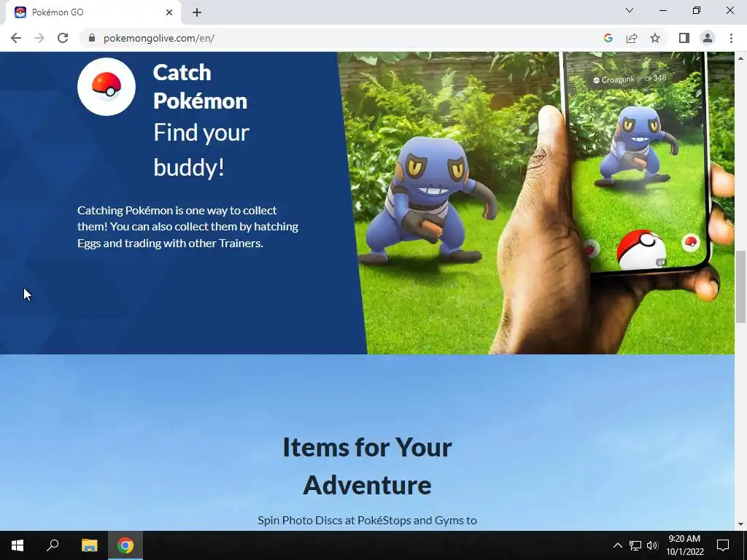View site information via lock icon
The height and width of the screenshot is (560, 747).
[92, 38]
